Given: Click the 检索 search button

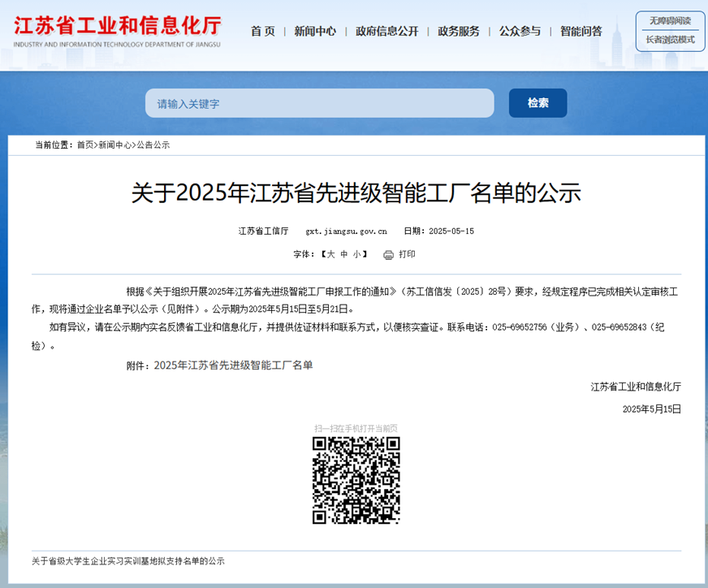Looking at the screenshot, I should tap(537, 103).
